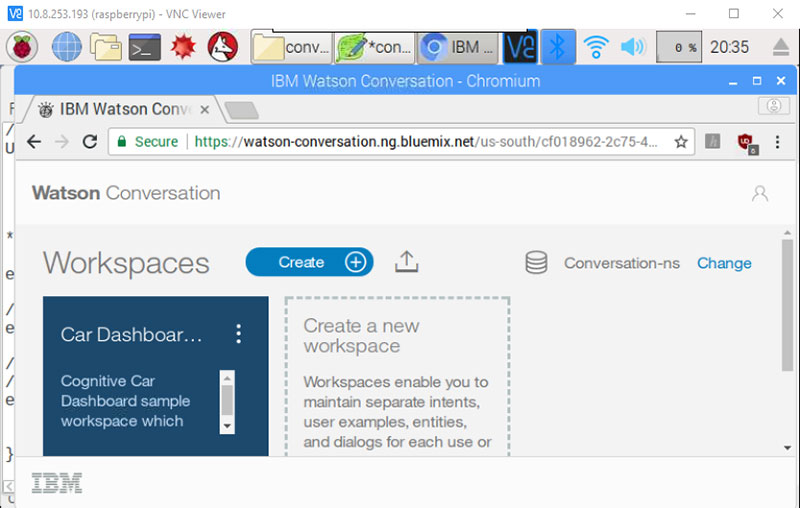Close the IBM Watson Conversation tab
The width and height of the screenshot is (800, 508).
pyautogui.click(x=205, y=109)
